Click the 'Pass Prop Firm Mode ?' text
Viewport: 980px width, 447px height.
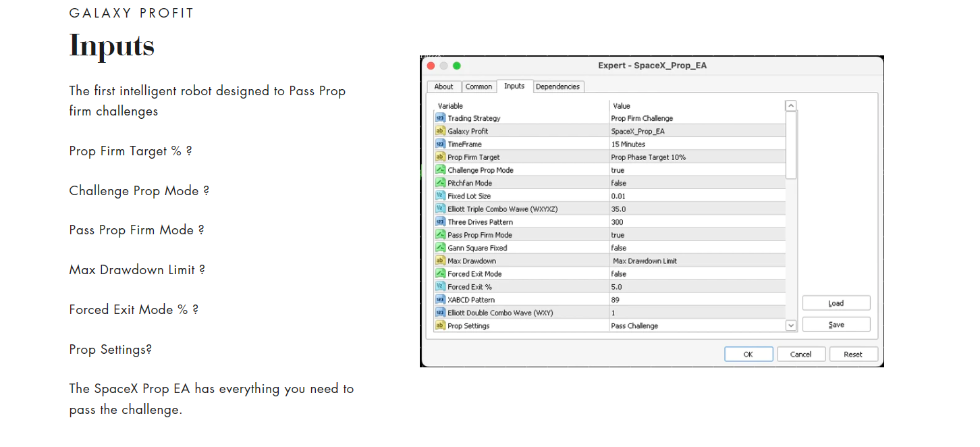(136, 230)
